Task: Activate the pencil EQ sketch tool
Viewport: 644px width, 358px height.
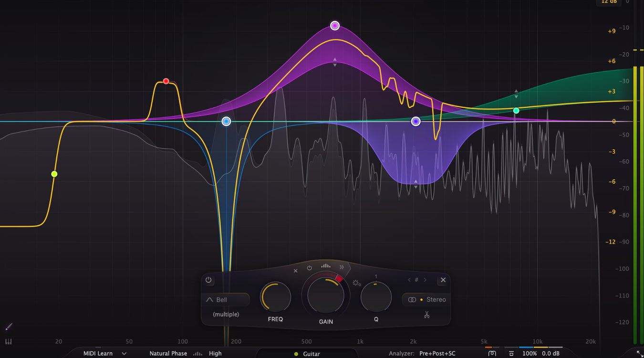Action: tap(9, 326)
